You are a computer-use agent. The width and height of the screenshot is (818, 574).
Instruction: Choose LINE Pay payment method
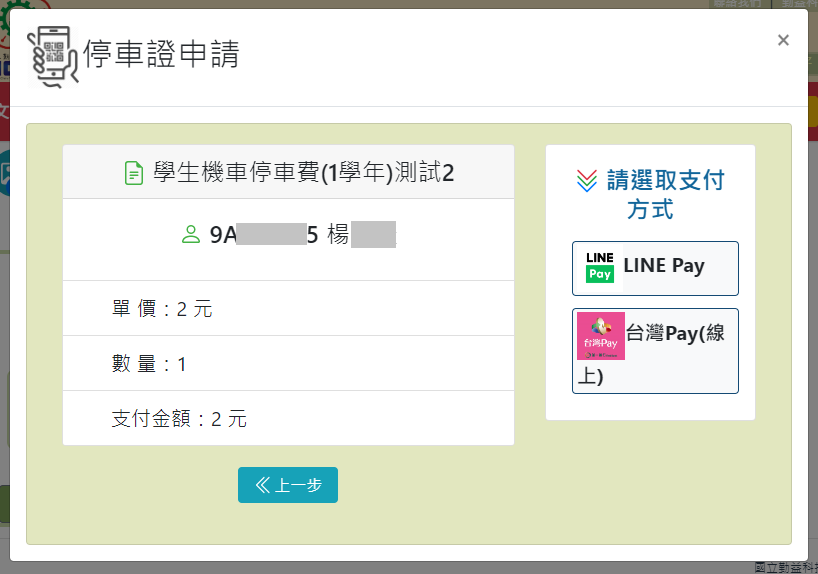(655, 268)
